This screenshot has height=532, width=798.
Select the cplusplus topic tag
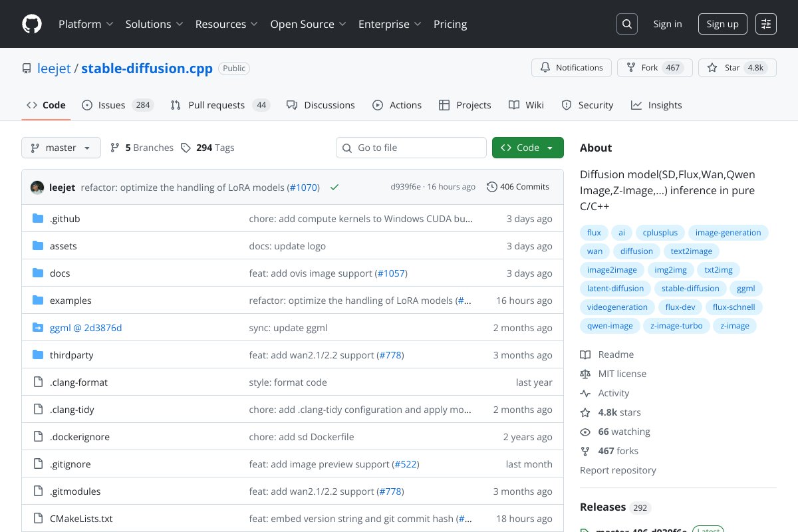[660, 233]
